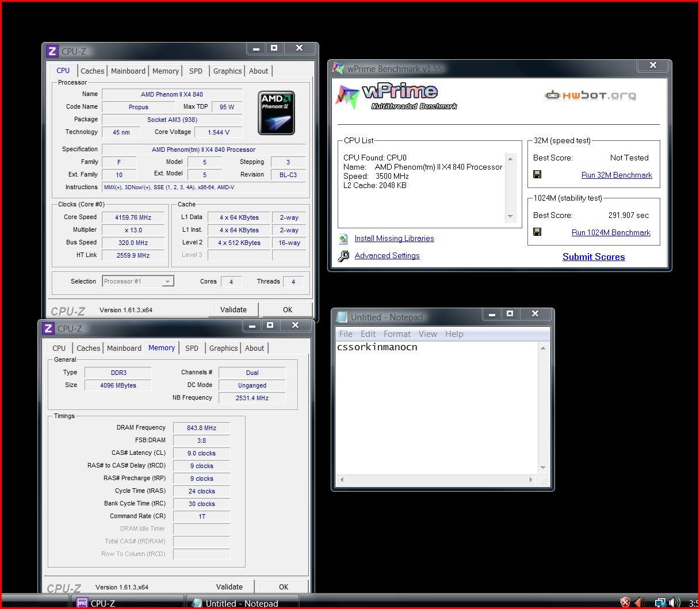Click Run 32M Benchmark link
The height and width of the screenshot is (609, 700).
point(617,175)
